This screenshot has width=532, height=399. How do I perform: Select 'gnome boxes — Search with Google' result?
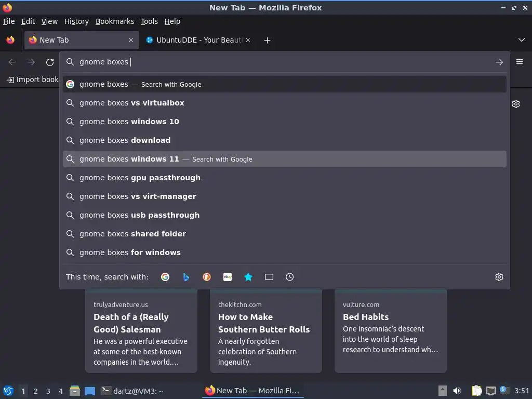click(x=284, y=84)
